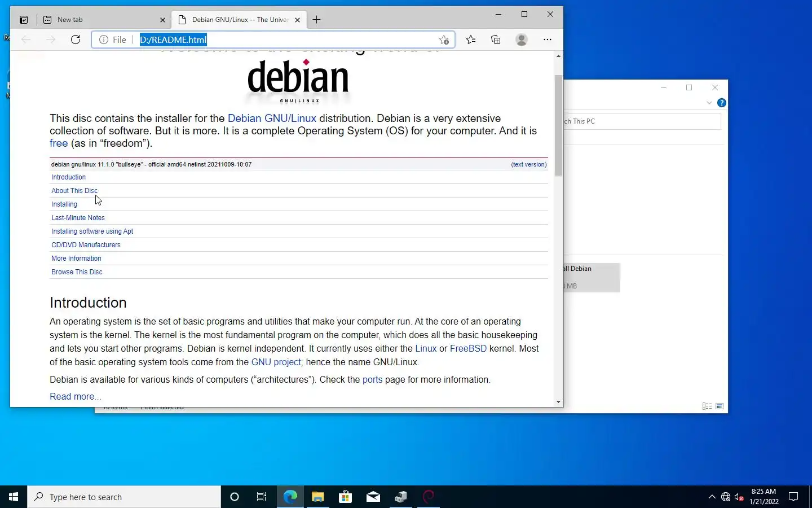Open Installing software using Apt link
Image resolution: width=812 pixels, height=508 pixels.
pos(92,231)
